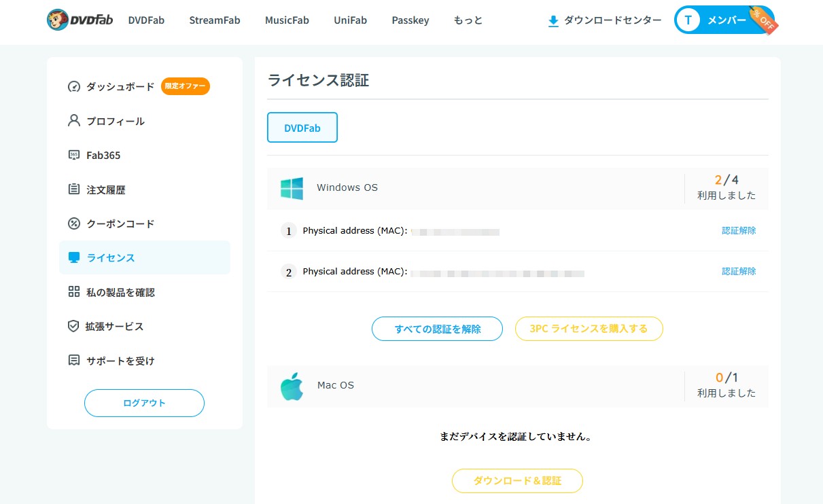Image resolution: width=823 pixels, height=504 pixels.
Task: Open ダッシュボード in the sidebar
Action: (x=120, y=87)
